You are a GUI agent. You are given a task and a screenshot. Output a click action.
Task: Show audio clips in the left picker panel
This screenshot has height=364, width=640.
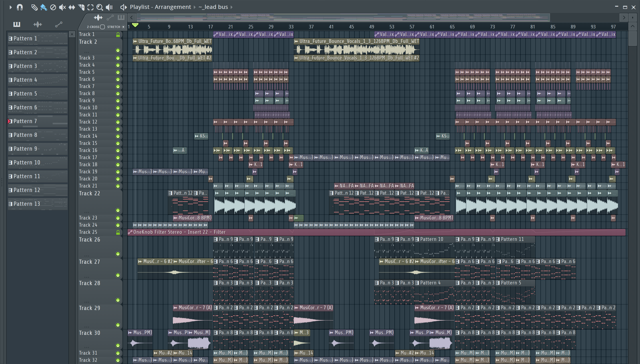(x=38, y=24)
